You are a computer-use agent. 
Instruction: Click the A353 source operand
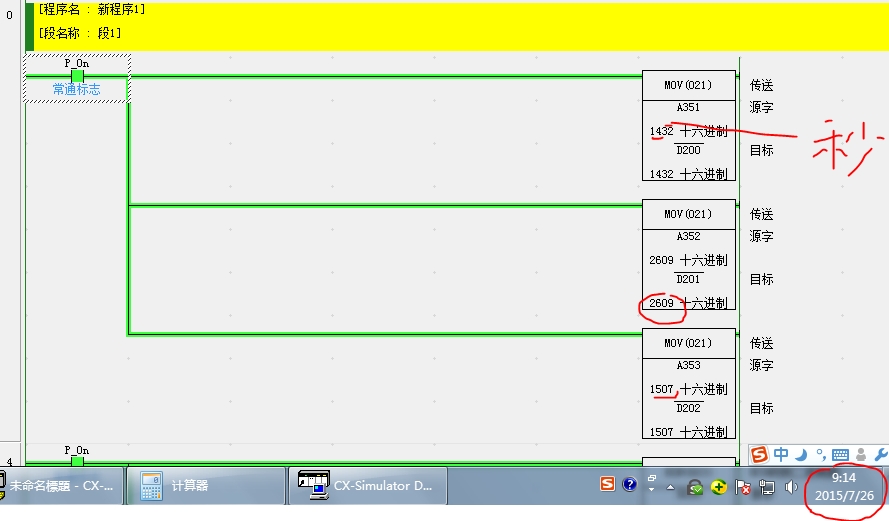(688, 365)
